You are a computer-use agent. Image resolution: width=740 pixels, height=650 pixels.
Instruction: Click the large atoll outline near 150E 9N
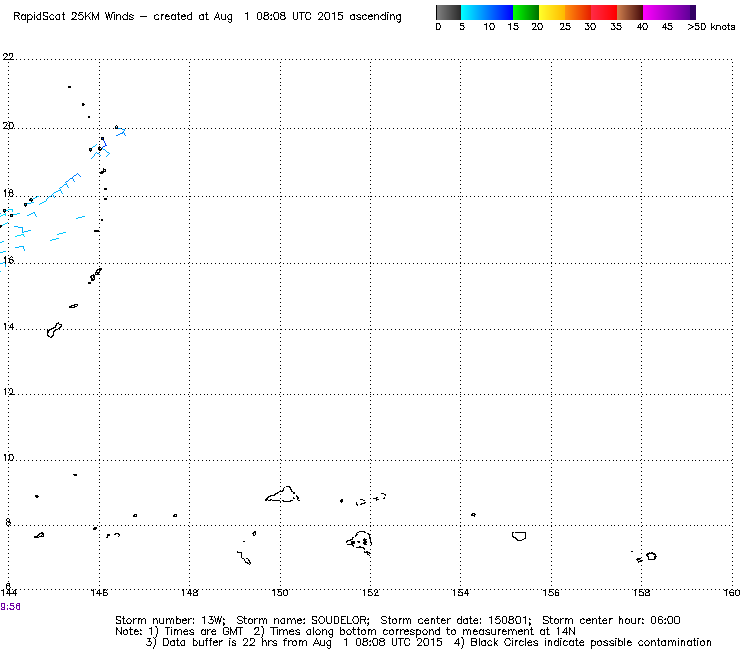pos(282,494)
